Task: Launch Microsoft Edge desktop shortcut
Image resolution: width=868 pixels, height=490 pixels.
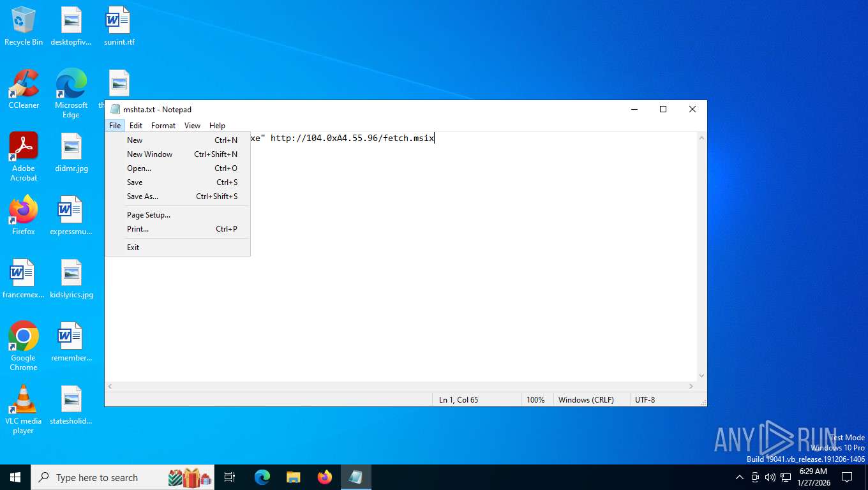Action: (x=71, y=94)
